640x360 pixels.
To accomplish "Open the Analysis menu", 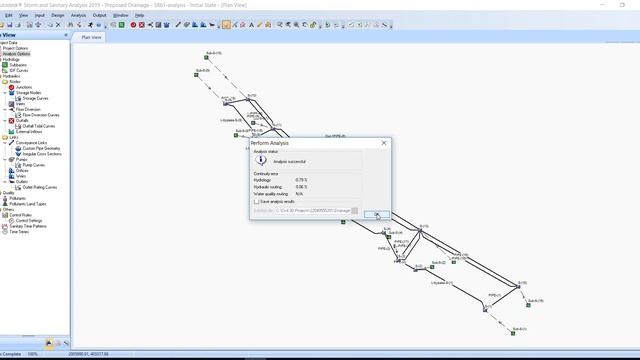I will (x=78, y=15).
